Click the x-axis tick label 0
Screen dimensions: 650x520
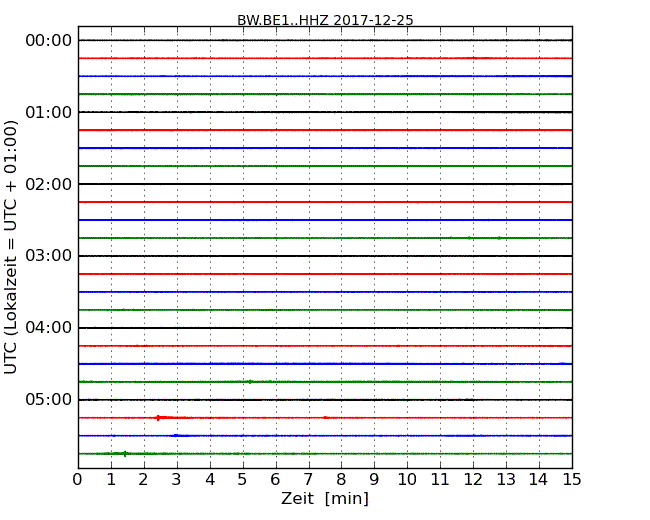[x=78, y=480]
